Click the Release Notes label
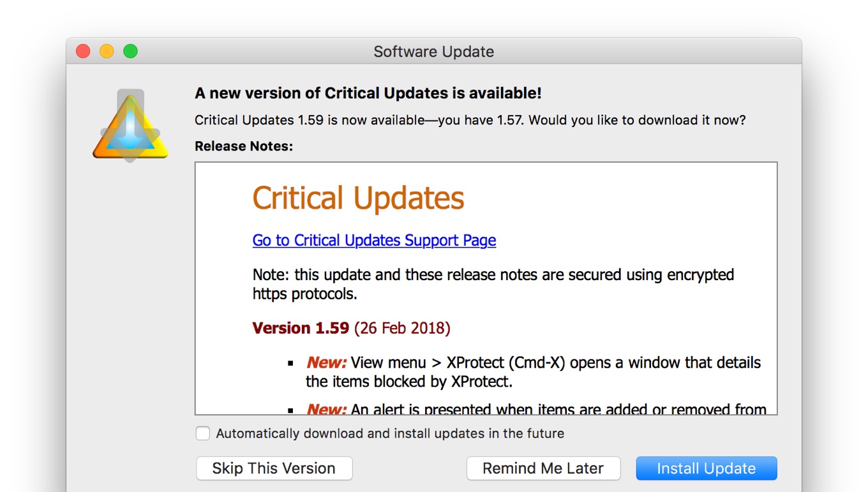The height and width of the screenshot is (492, 868). tap(243, 145)
